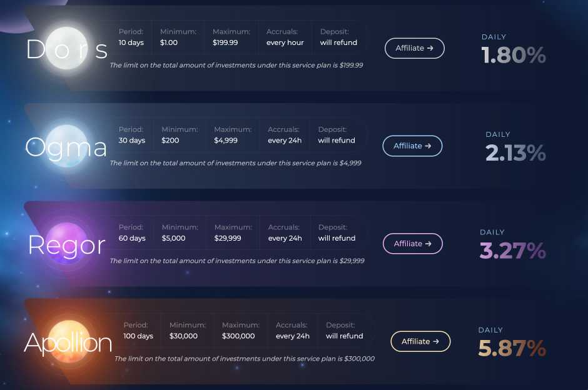Click the arrow inside Dors Affiliate button
The image size is (588, 390).
tap(430, 47)
